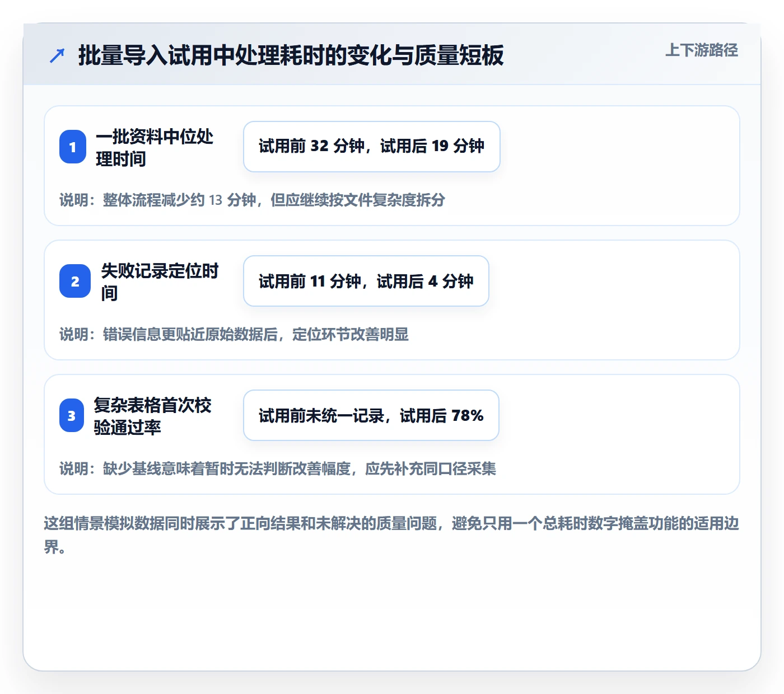Open the 上下游路径 link
This screenshot has width=784, height=694.
(x=701, y=50)
